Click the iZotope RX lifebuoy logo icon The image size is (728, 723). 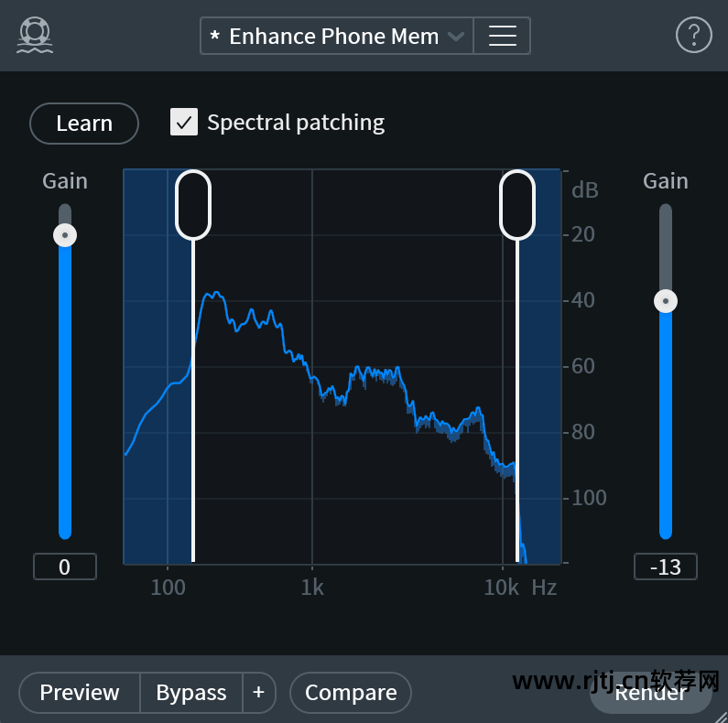(35, 35)
